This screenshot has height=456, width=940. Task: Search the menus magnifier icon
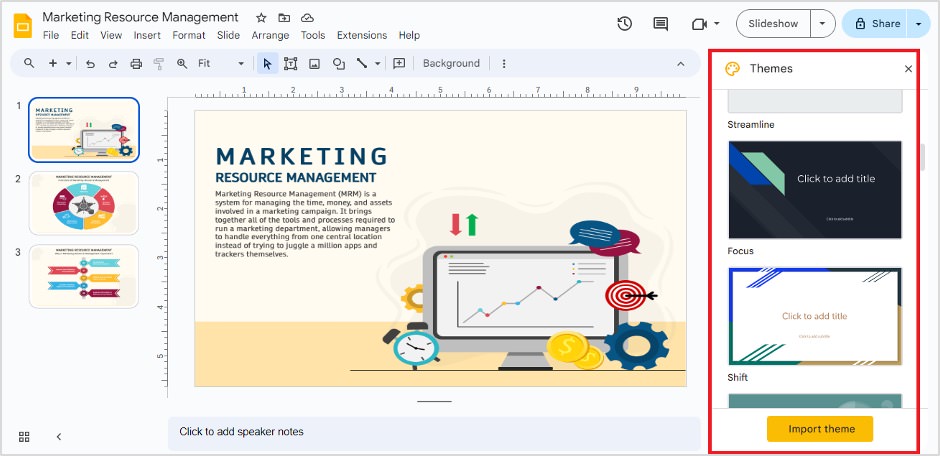29,63
